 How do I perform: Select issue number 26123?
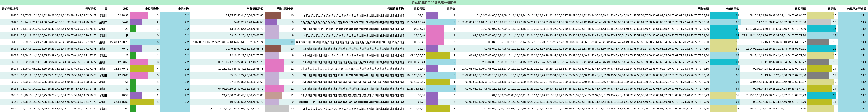tap(14, 22)
